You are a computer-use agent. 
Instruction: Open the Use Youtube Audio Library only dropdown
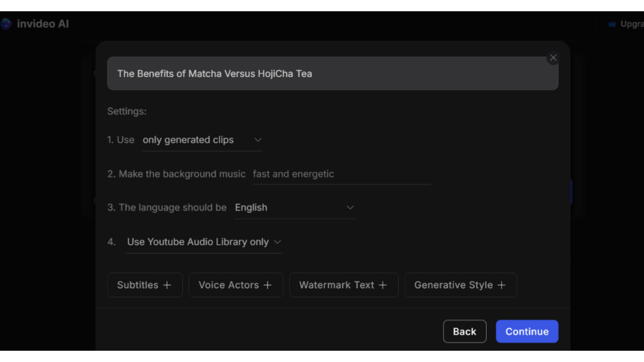(204, 243)
